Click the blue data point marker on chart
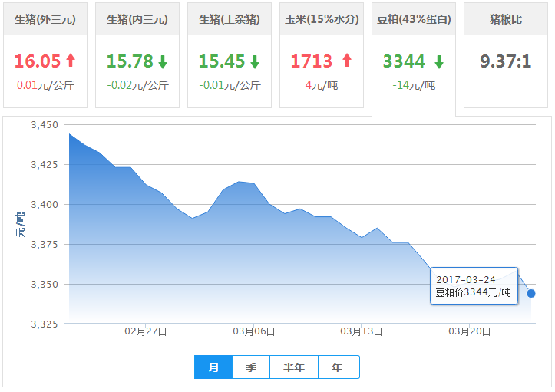The height and width of the screenshot is (392, 555). click(x=531, y=293)
